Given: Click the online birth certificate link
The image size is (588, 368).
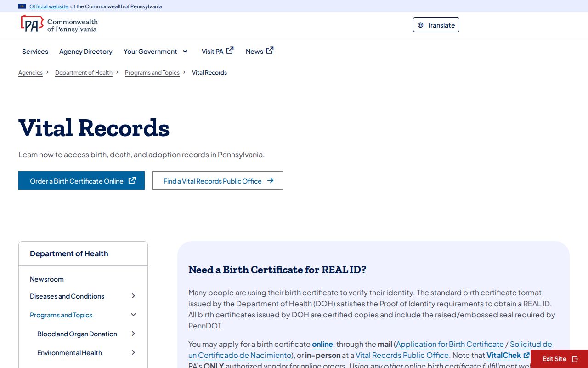Looking at the screenshot, I should click(x=322, y=344).
